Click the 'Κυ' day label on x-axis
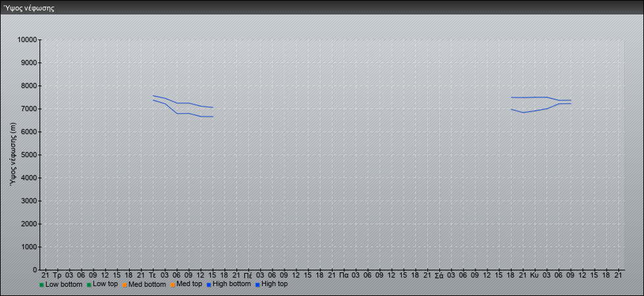 pos(535,276)
